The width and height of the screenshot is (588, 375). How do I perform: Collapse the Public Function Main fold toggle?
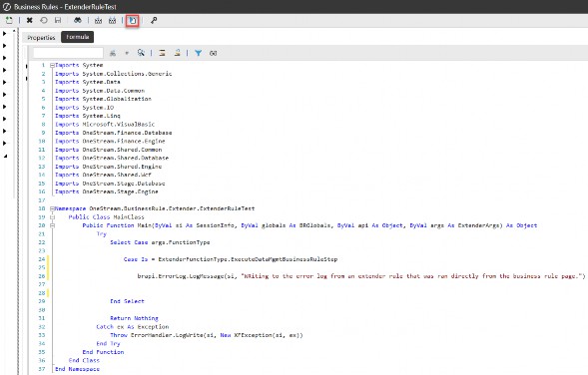tap(52, 225)
